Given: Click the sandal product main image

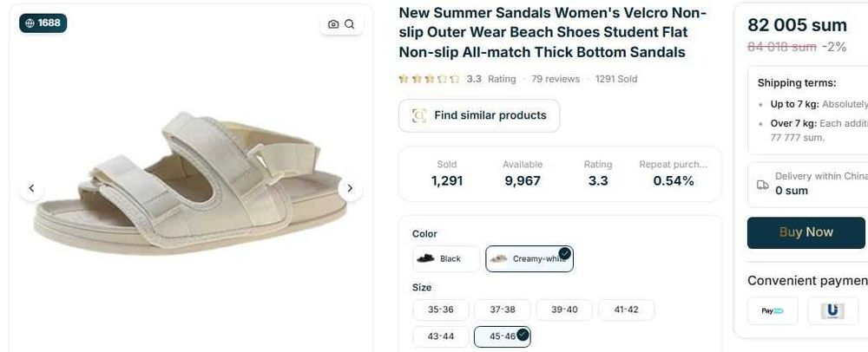Looking at the screenshot, I should [x=190, y=182].
